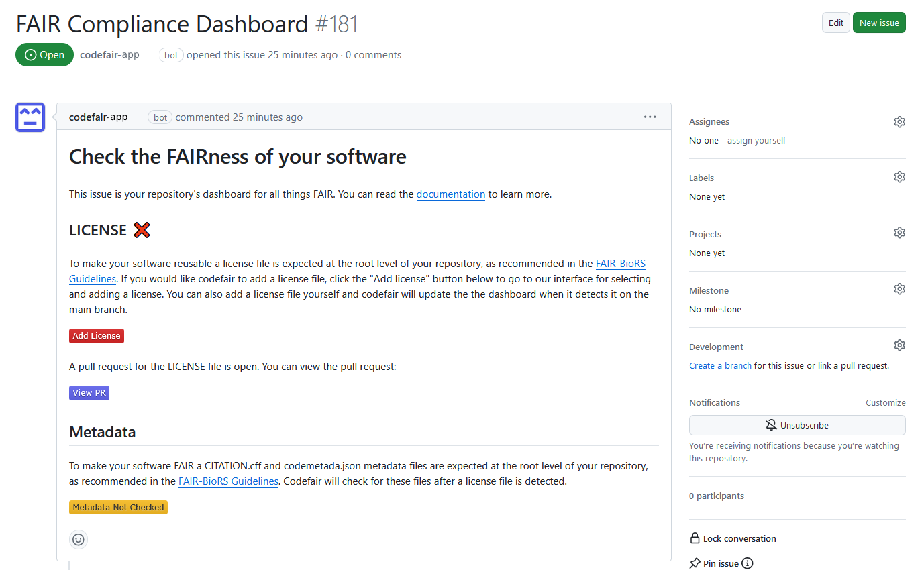The height and width of the screenshot is (570, 924).
Task: Click the Add License button
Action: pos(97,336)
